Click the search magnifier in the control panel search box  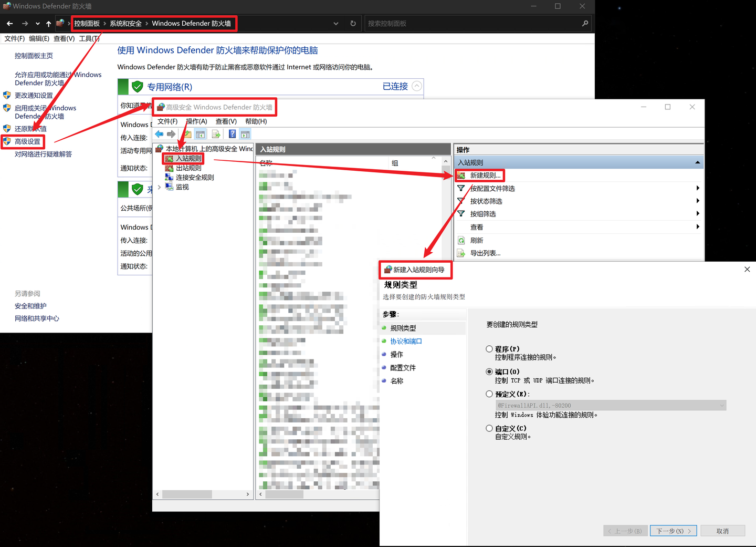(585, 24)
